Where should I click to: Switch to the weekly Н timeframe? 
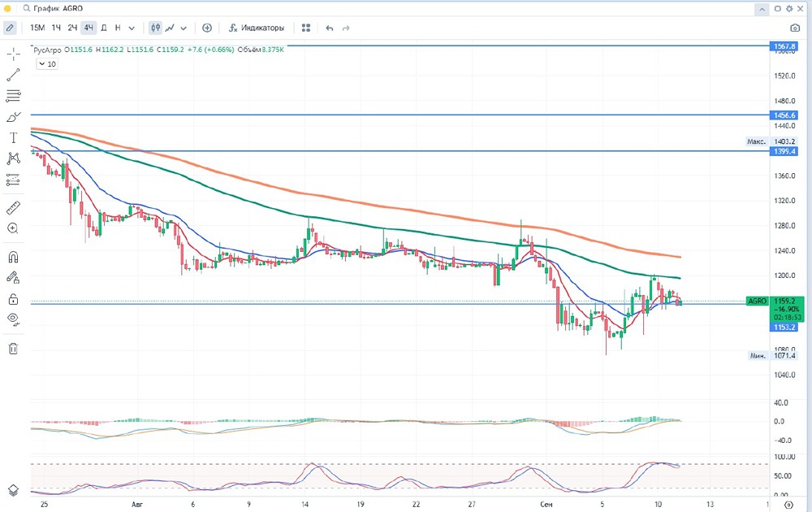(x=118, y=28)
